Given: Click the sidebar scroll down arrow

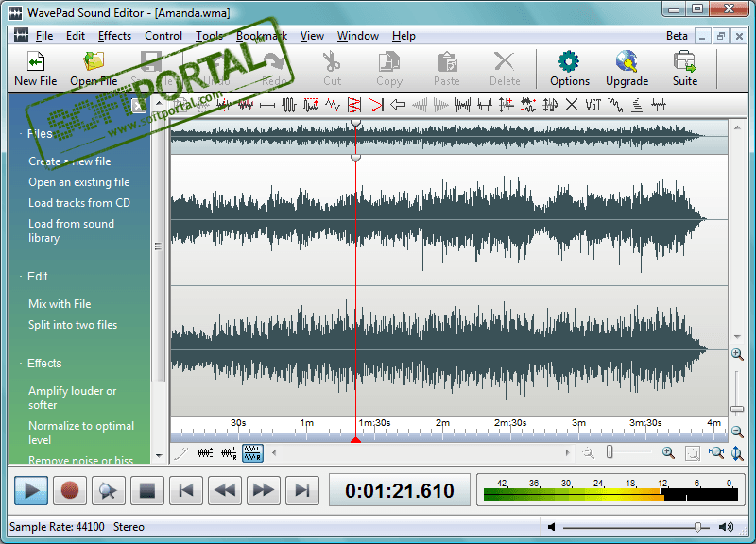Looking at the screenshot, I should (159, 455).
